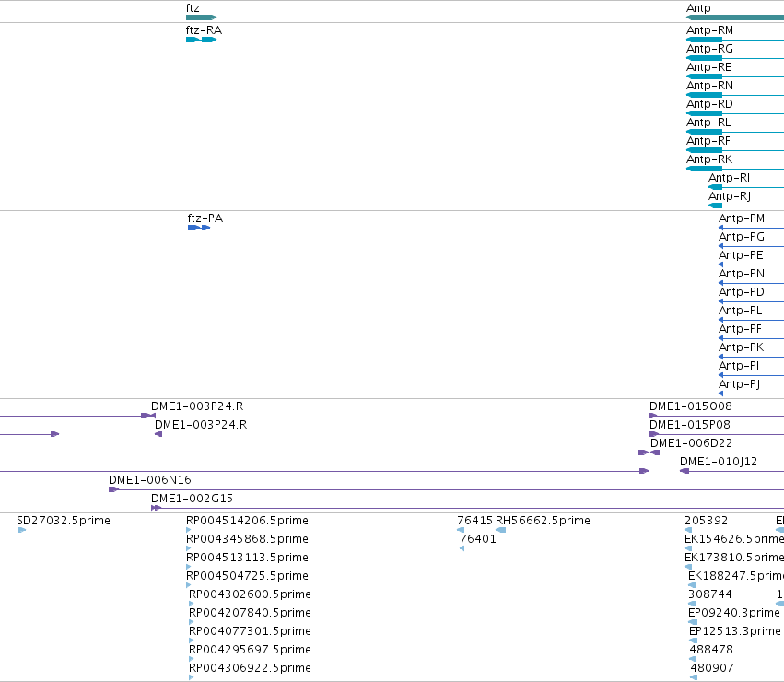
Task: Click the DME1-002G15 BAC label
Action: (x=192, y=499)
